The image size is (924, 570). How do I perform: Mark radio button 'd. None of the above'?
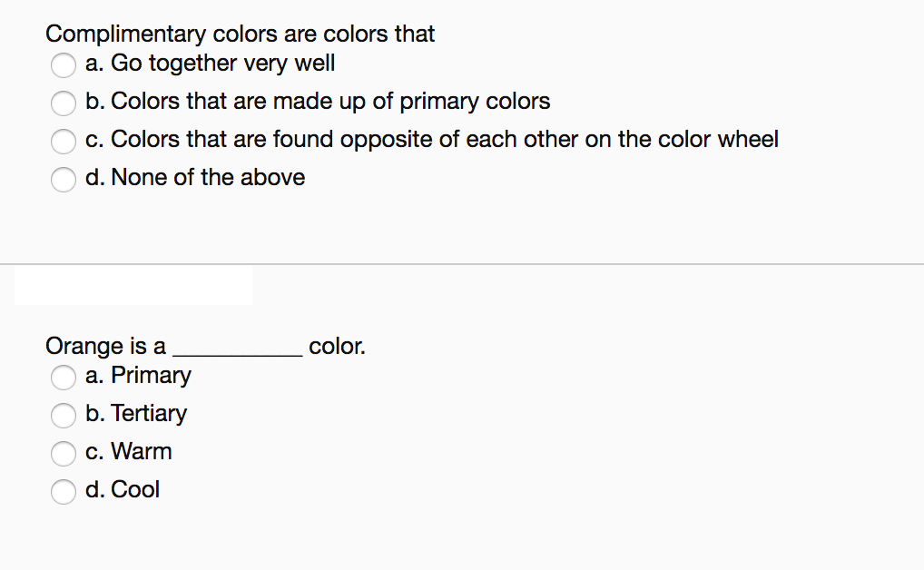[63, 179]
